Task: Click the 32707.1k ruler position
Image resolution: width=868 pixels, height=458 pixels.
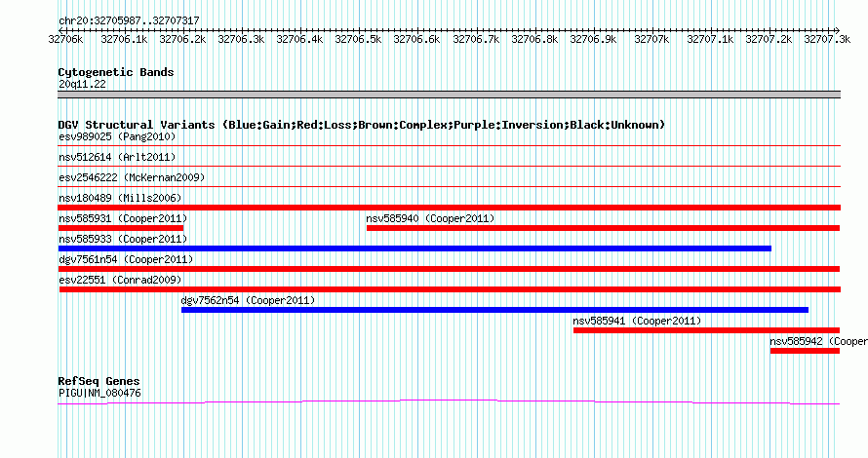Action: click(x=710, y=39)
